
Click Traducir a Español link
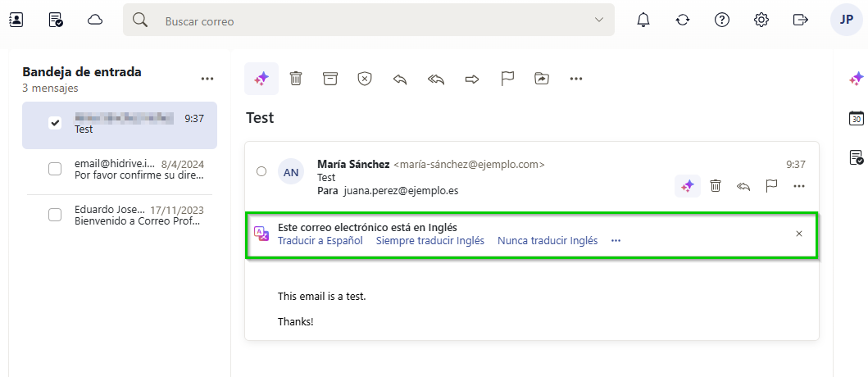[x=320, y=241]
